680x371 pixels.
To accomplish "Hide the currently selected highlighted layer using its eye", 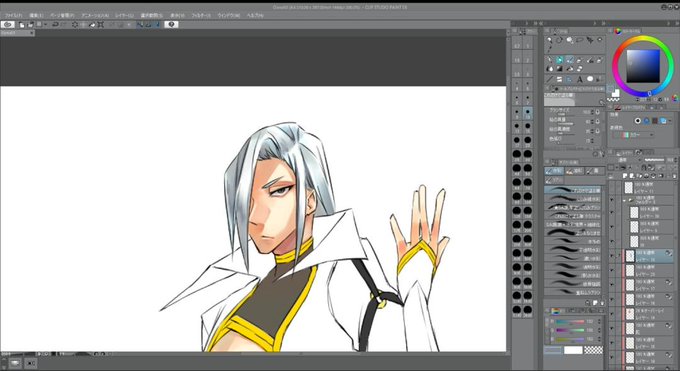I will (612, 256).
